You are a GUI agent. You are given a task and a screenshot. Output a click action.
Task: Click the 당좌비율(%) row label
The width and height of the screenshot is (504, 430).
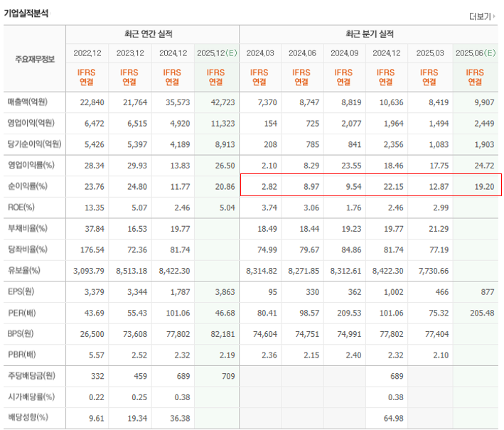28,249
